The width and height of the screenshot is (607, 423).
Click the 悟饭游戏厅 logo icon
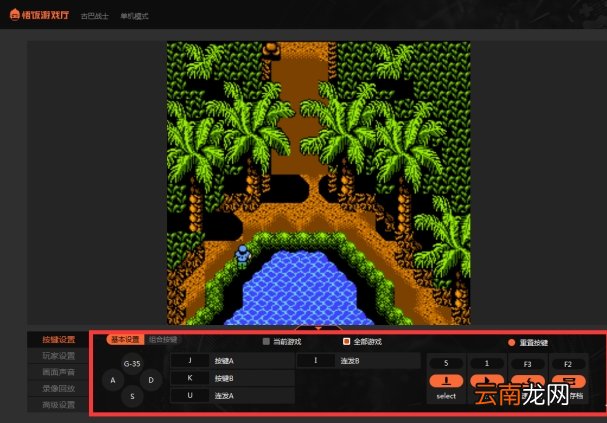pos(14,15)
